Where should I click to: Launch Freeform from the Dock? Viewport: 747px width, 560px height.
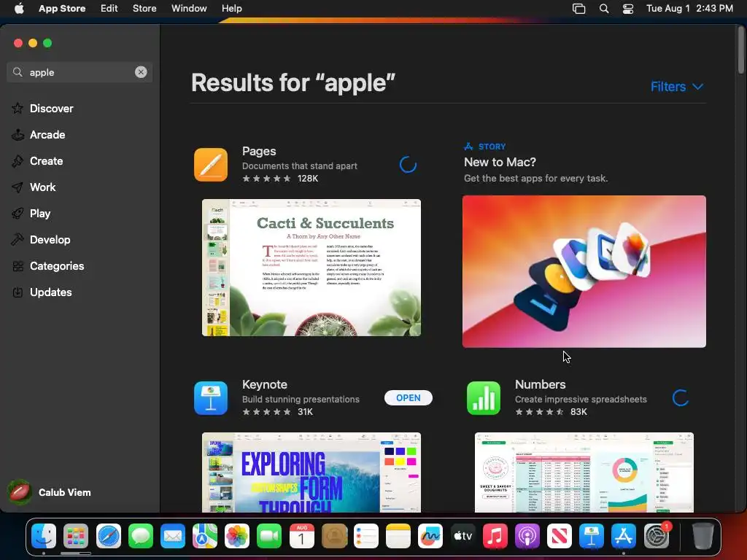430,536
